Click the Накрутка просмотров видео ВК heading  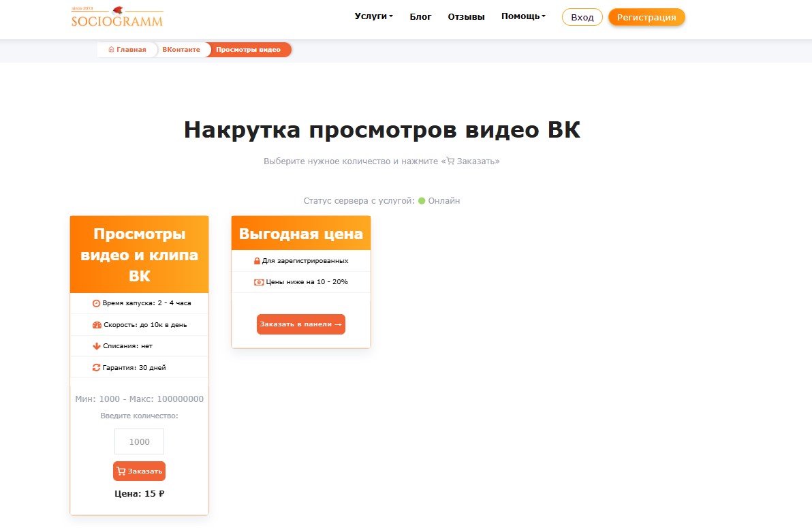[382, 129]
